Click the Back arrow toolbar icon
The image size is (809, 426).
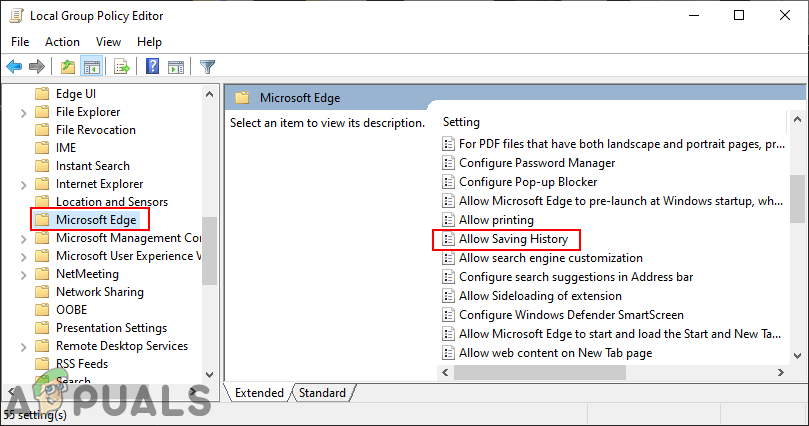point(14,67)
